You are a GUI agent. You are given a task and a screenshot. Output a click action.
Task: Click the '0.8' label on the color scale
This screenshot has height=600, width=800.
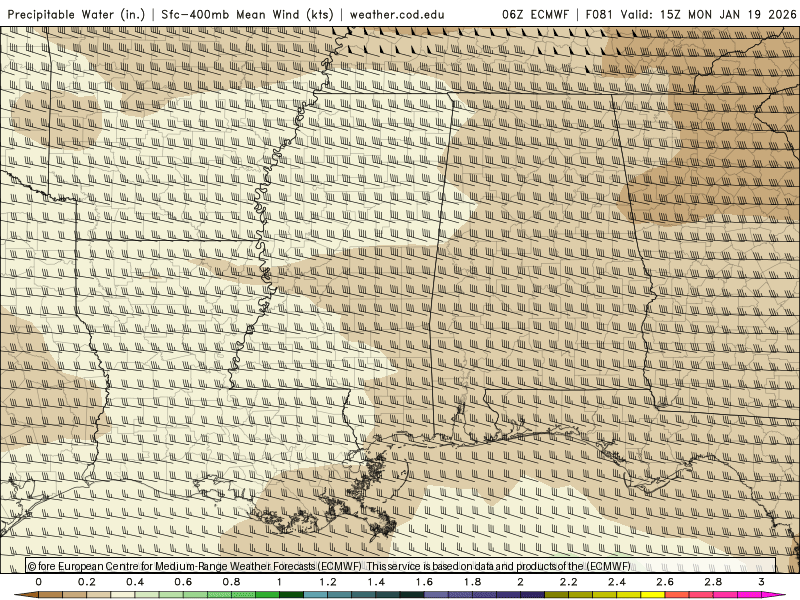pos(231,582)
